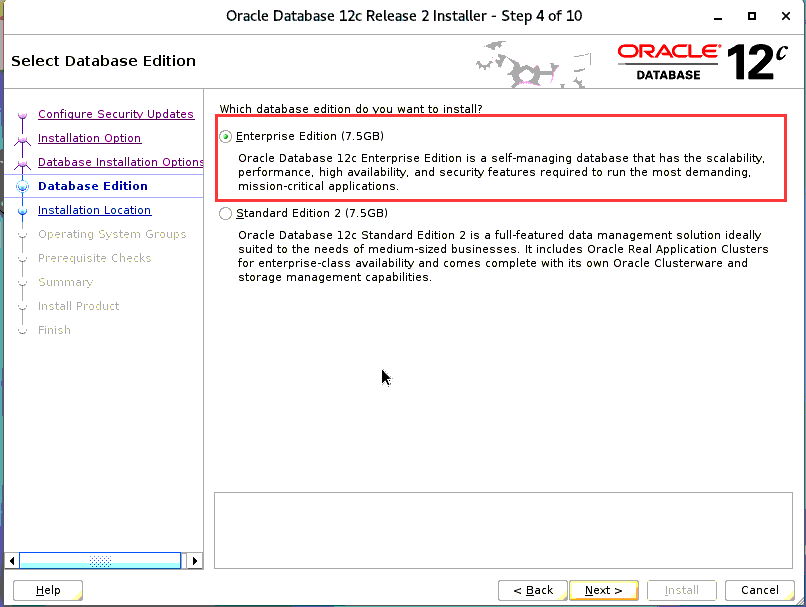This screenshot has height=607, width=806.
Task: Jump to the Installation Option step
Action: pyautogui.click(x=89, y=138)
